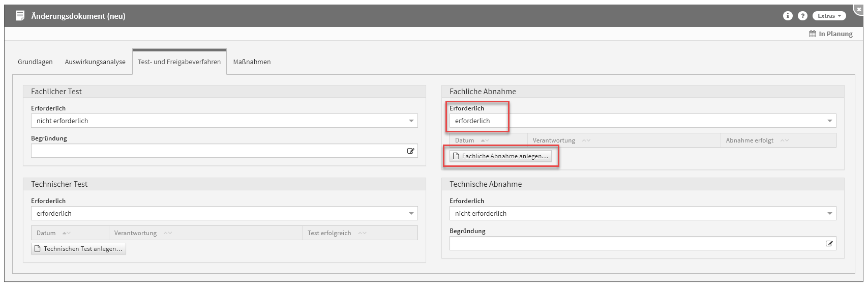This screenshot has height=286, width=868.
Task: Click the In Planung calendar icon
Action: pos(813,34)
